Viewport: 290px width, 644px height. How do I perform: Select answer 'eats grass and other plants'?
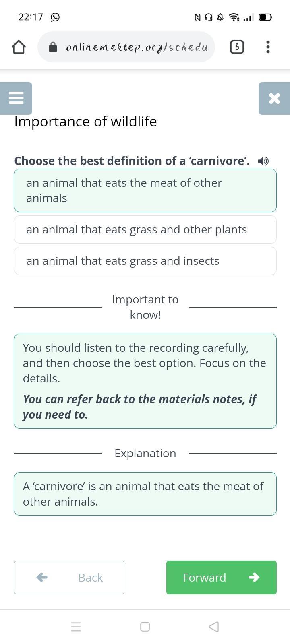tap(145, 229)
